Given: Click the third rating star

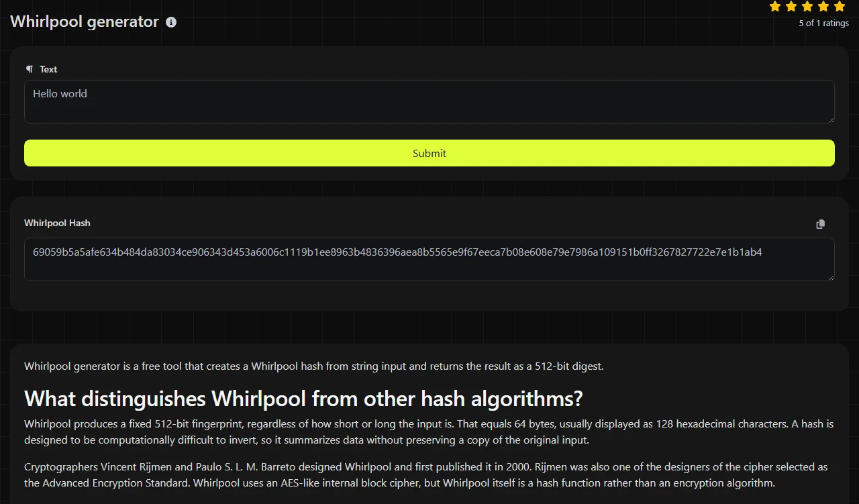Looking at the screenshot, I should click(807, 7).
